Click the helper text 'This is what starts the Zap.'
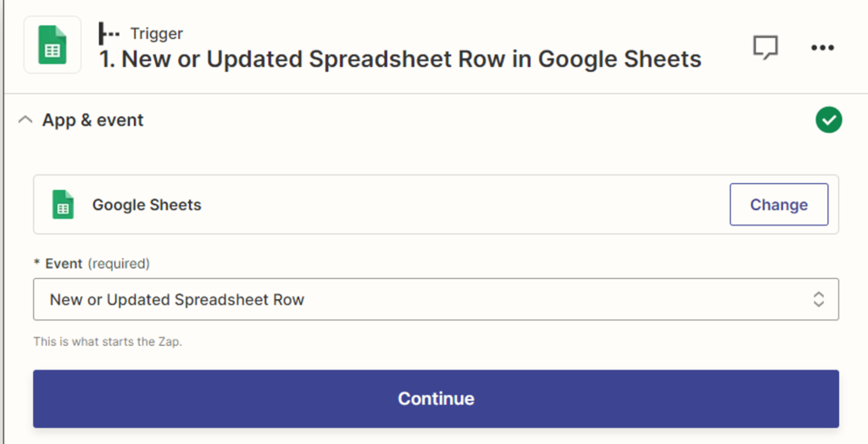Image resolution: width=868 pixels, height=444 pixels. click(x=108, y=341)
